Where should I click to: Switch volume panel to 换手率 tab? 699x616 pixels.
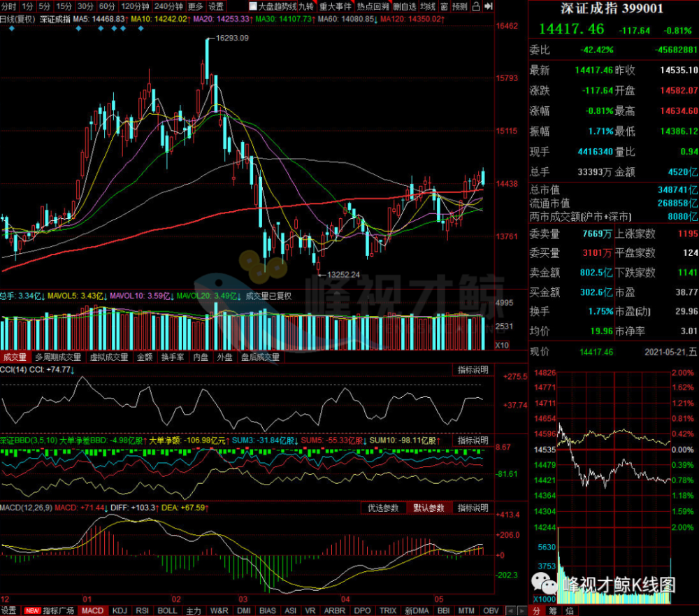click(173, 357)
